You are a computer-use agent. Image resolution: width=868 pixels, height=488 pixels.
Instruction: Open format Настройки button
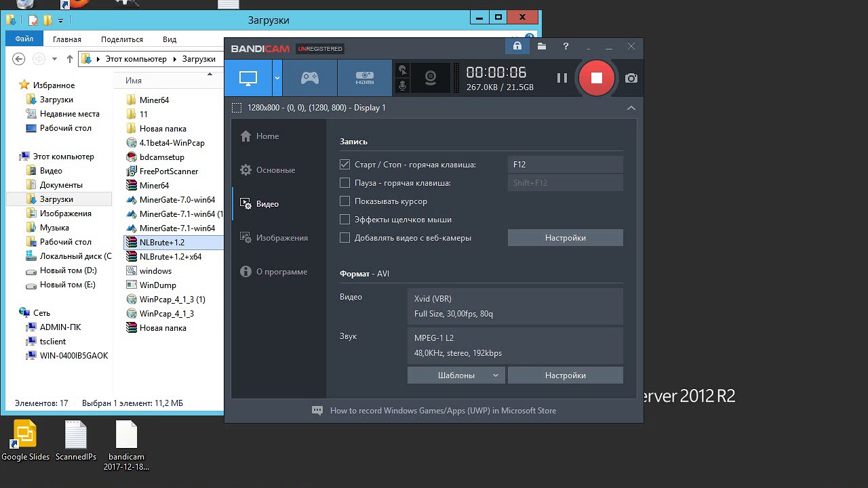[x=566, y=375]
